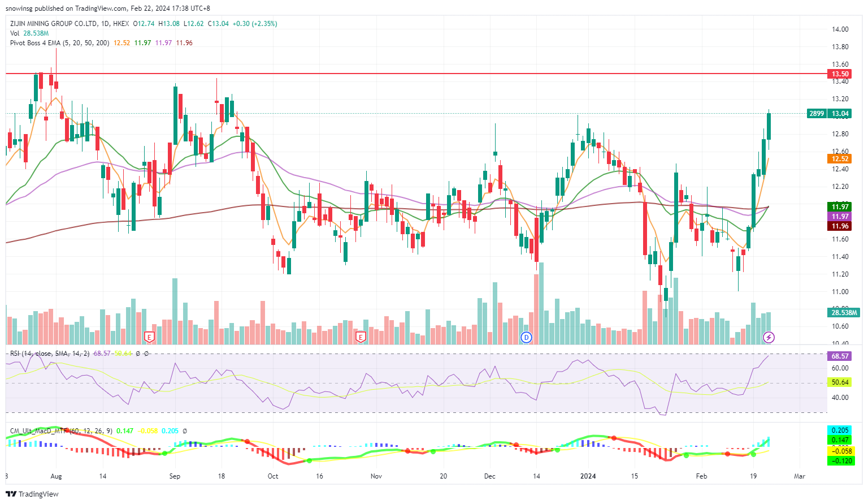Image resolution: width=868 pixels, height=504 pixels.
Task: Click the 28.538M volume axis label
Action: coord(844,313)
